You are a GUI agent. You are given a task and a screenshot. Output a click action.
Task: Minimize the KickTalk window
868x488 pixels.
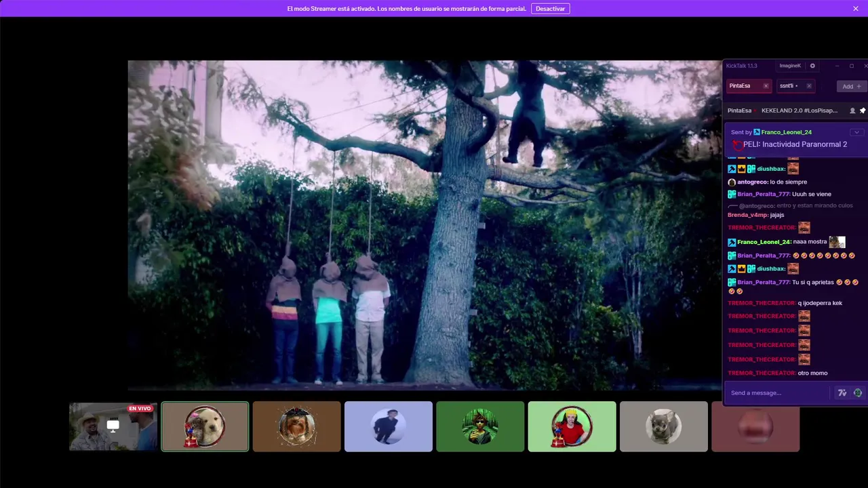click(x=837, y=66)
